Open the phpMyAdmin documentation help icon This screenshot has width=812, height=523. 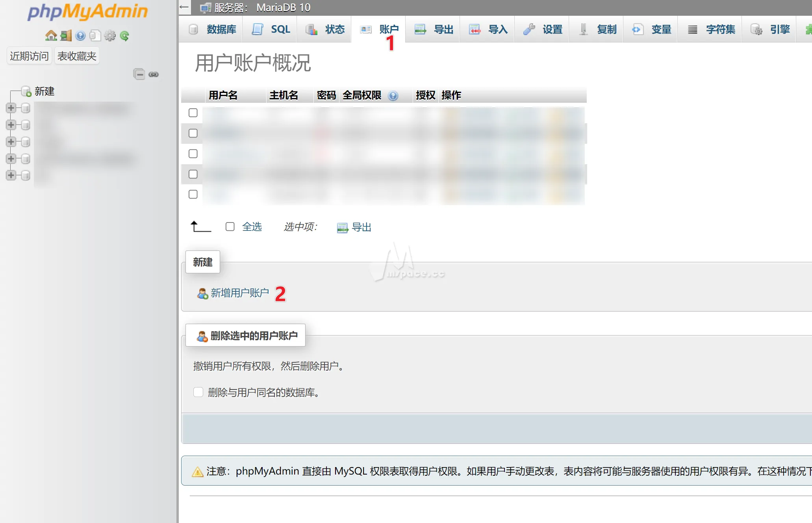(80, 36)
